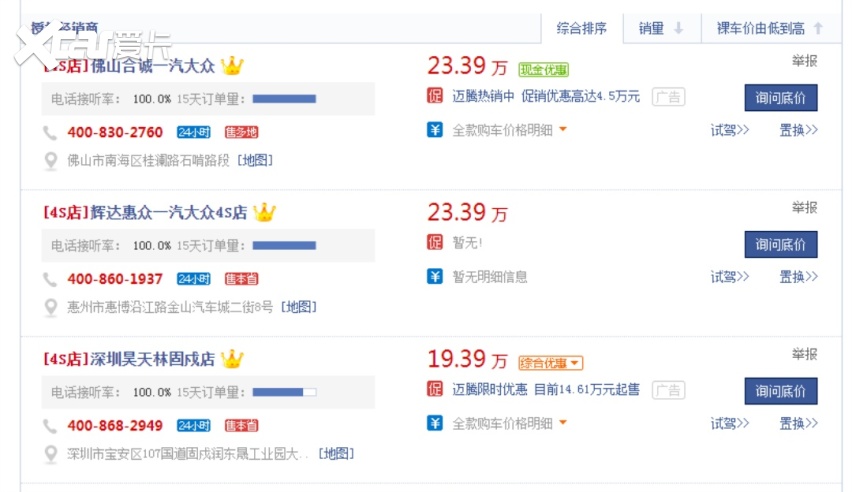The width and height of the screenshot is (852, 492).
Task: Click the 24小时 badge beside 400-830-2760
Action: [193, 132]
